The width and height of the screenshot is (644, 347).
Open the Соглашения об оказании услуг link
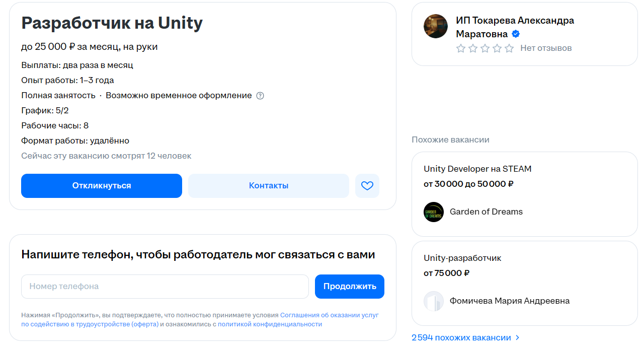tap(329, 315)
